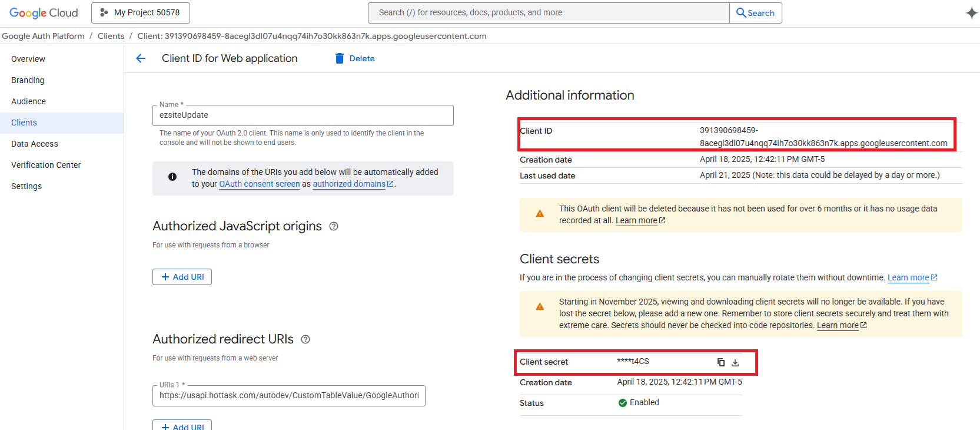The image size is (980, 430).
Task: Navigate to Verification Center
Action: (x=46, y=165)
